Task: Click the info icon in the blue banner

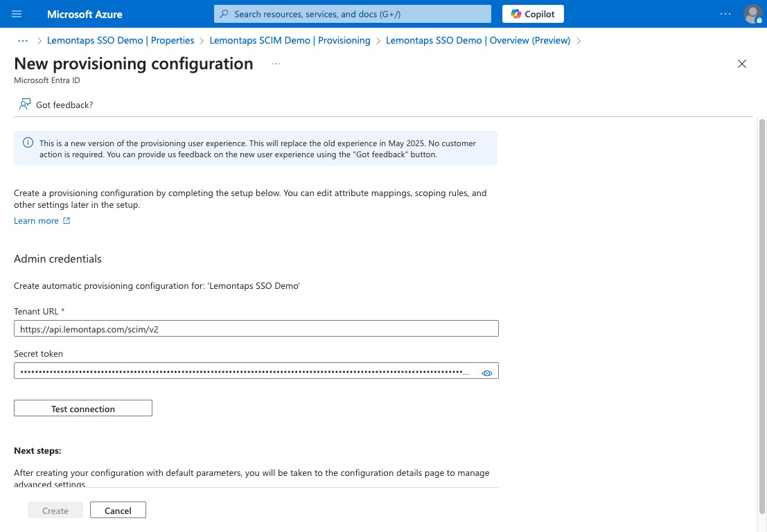Action: 28,143
